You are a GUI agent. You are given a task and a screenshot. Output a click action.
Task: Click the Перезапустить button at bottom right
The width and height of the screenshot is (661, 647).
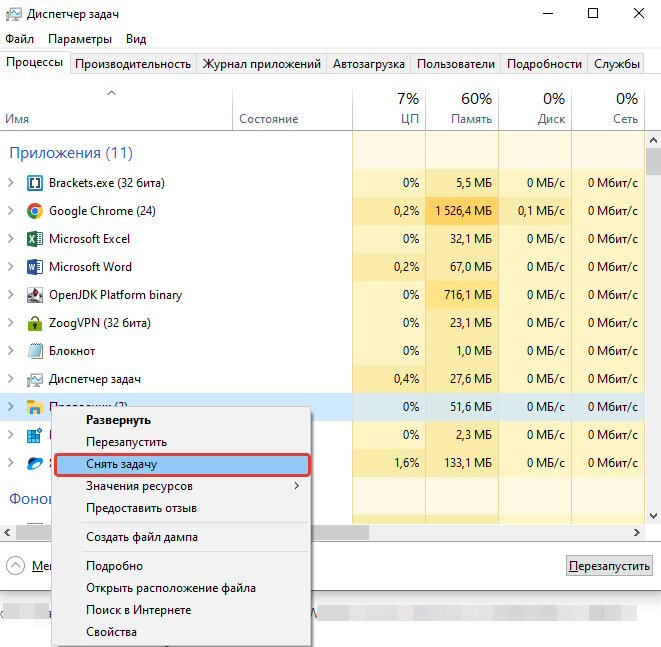click(609, 566)
